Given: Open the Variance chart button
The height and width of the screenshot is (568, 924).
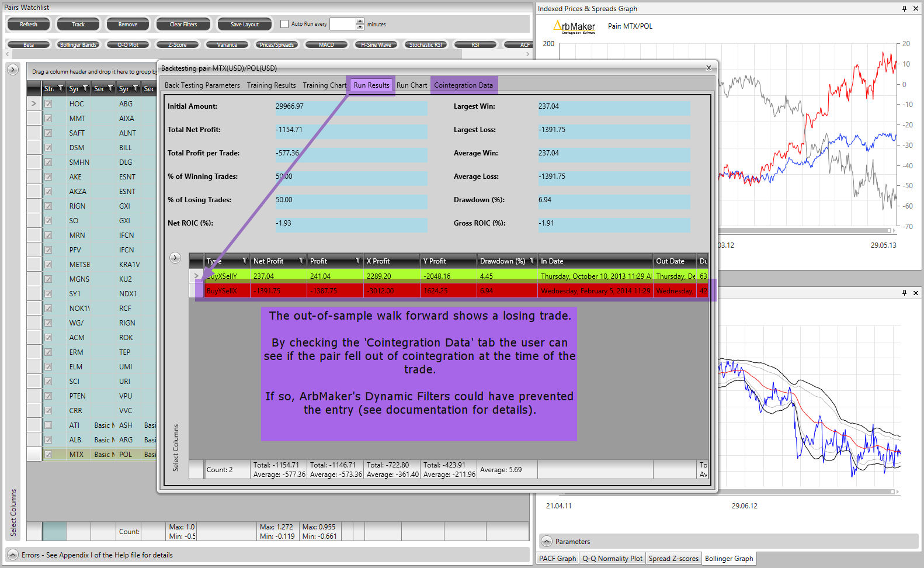Looking at the screenshot, I should pyautogui.click(x=227, y=45).
